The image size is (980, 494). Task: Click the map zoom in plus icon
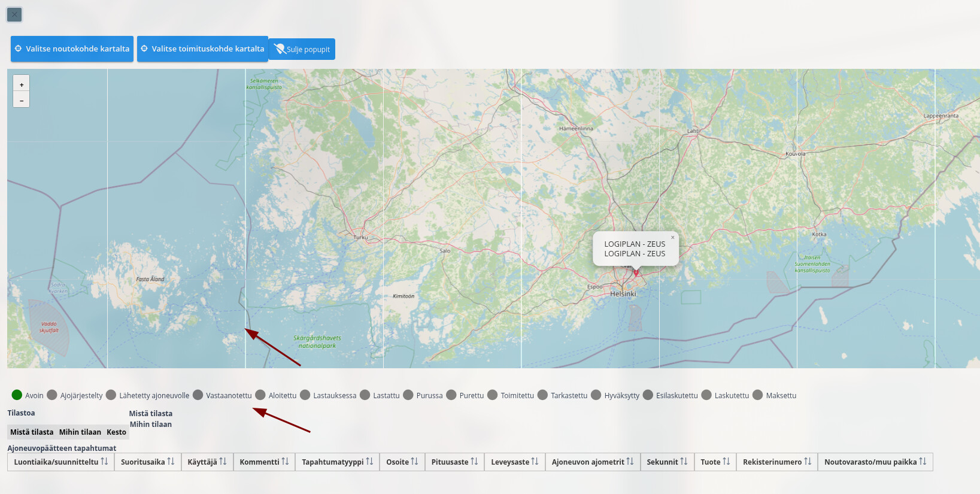(x=22, y=84)
